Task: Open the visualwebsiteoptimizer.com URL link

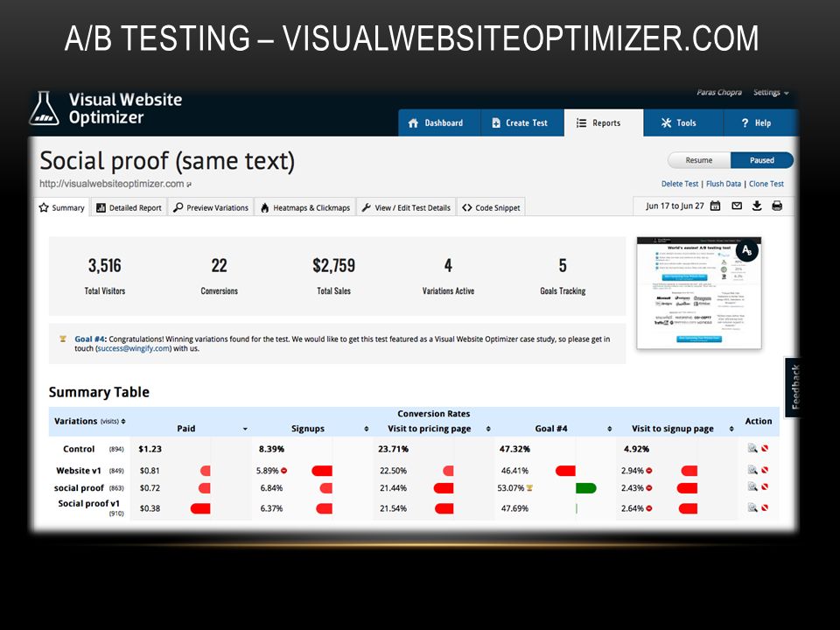Action: pyautogui.click(x=112, y=184)
